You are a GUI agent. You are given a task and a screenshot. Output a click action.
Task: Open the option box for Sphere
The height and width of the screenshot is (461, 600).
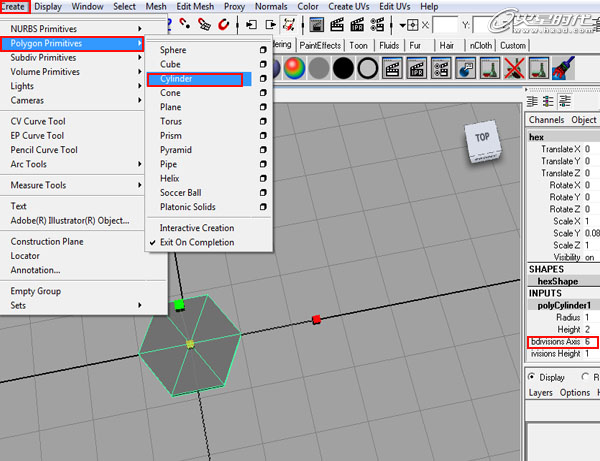pos(263,50)
